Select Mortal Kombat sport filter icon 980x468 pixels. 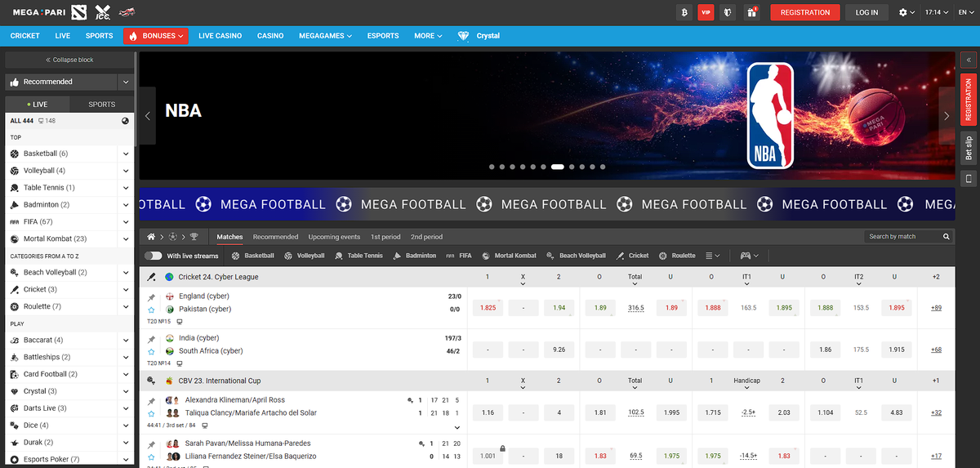[485, 256]
